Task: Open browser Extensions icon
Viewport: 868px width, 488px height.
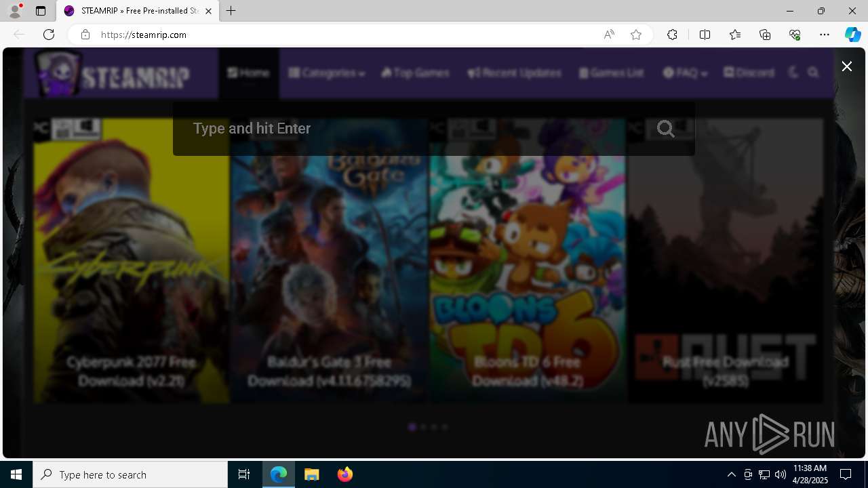Action: point(672,35)
